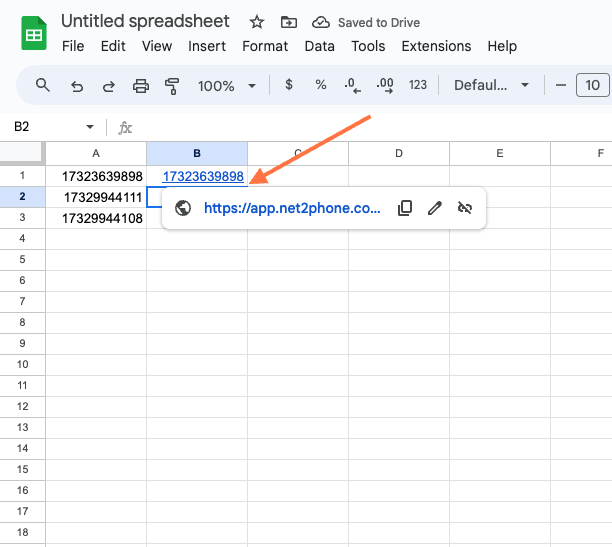Open the Edit menu
Screen dimensions: 612x547
(113, 46)
